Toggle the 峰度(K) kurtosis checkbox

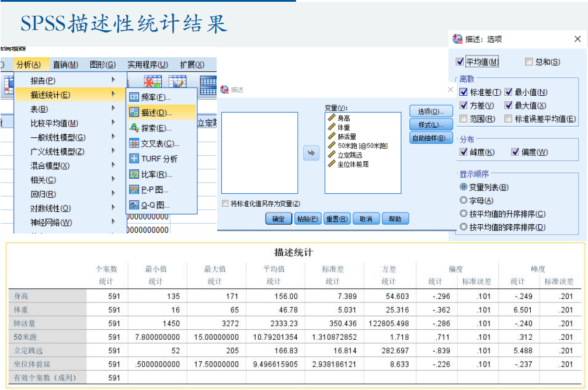click(464, 152)
